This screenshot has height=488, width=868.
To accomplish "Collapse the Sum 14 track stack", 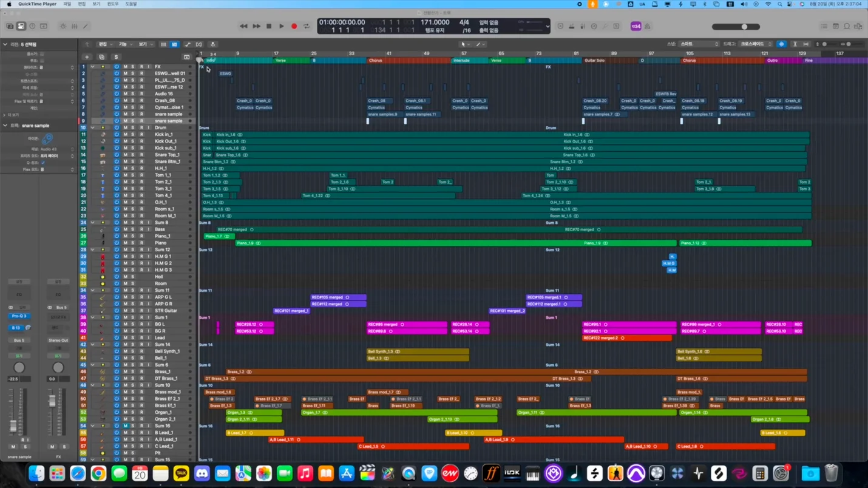I will [x=92, y=344].
